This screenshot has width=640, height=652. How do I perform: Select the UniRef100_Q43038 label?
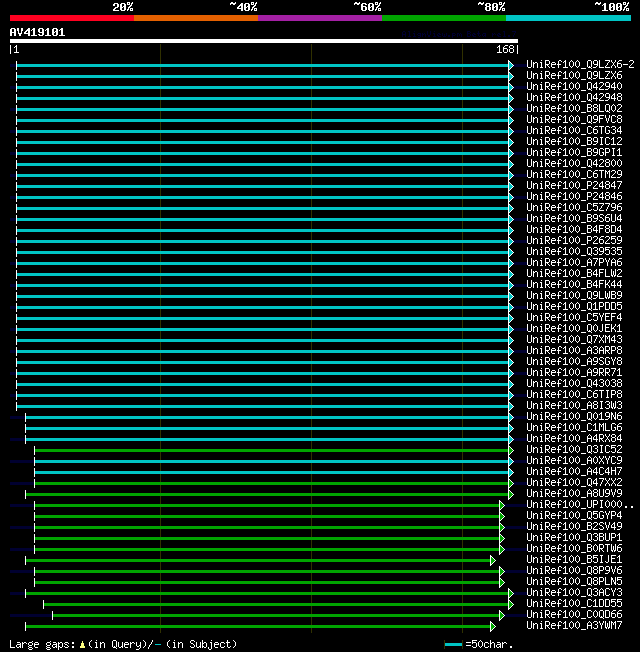(x=574, y=384)
